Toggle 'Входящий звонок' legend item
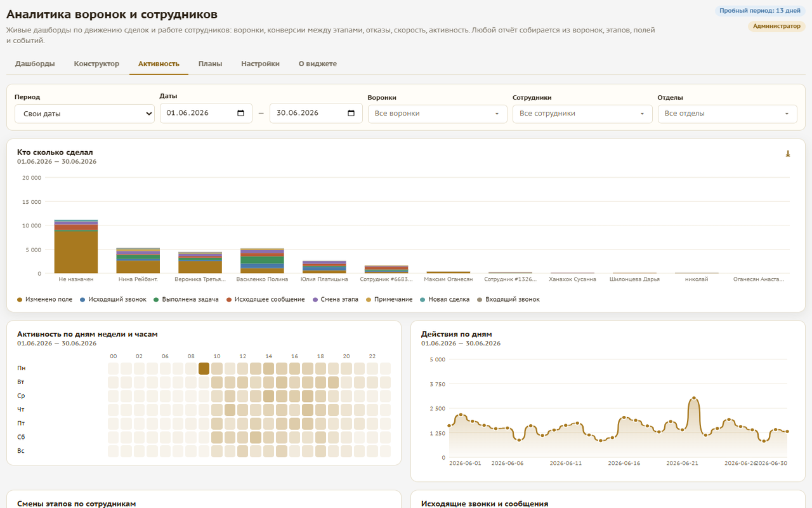Viewport: 812px width, 508px height. point(508,299)
